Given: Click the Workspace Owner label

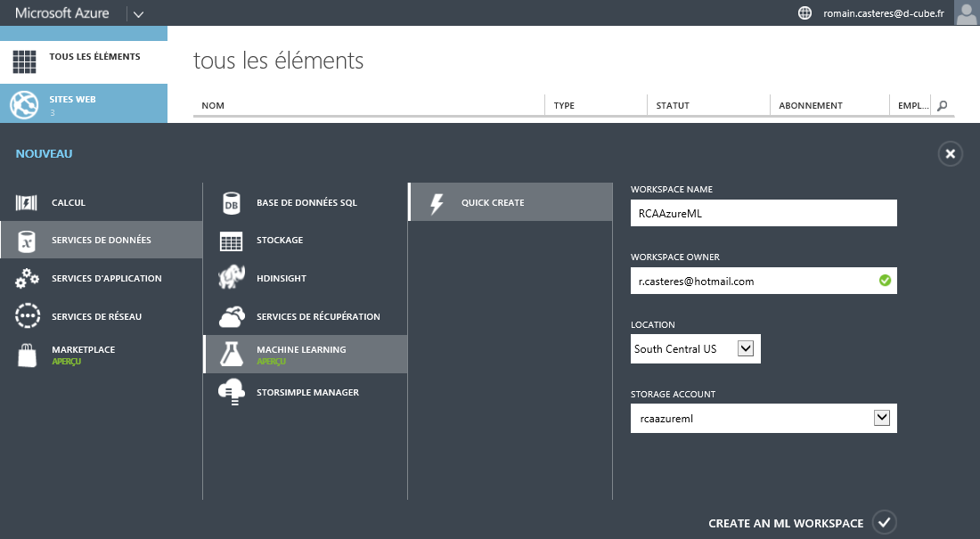Looking at the screenshot, I should point(675,257).
